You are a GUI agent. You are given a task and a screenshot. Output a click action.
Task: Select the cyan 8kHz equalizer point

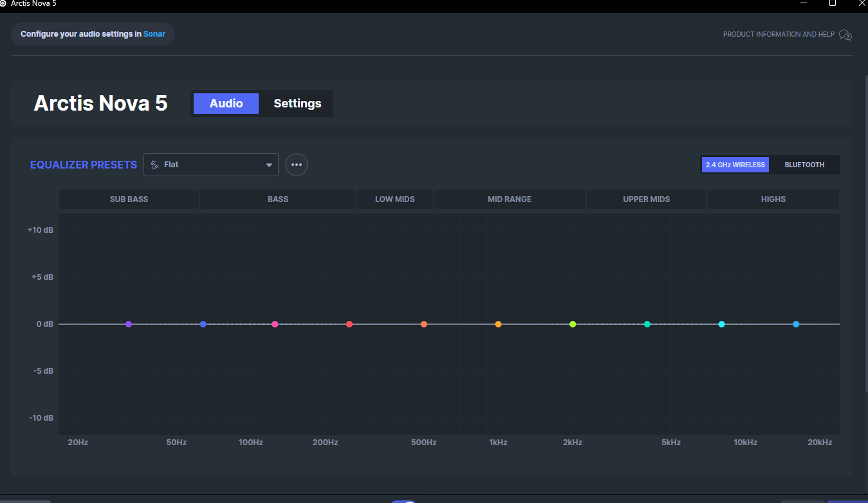coord(721,324)
